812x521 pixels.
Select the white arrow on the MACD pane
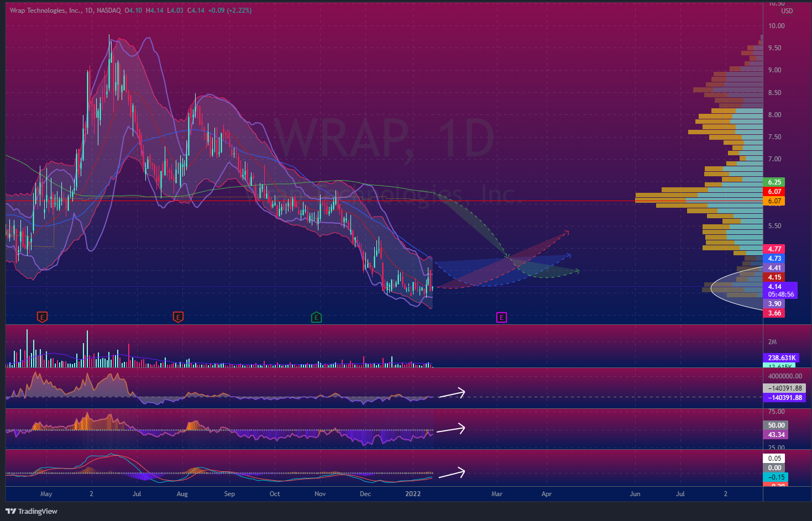click(451, 473)
